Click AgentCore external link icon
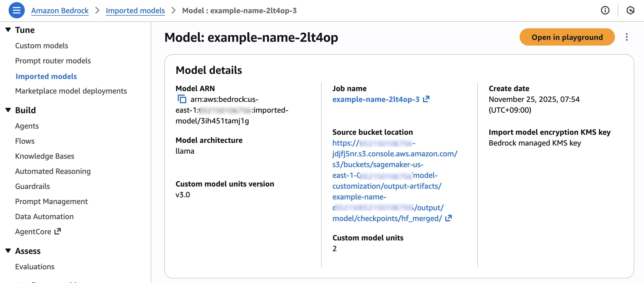644x283 pixels. 58,232
